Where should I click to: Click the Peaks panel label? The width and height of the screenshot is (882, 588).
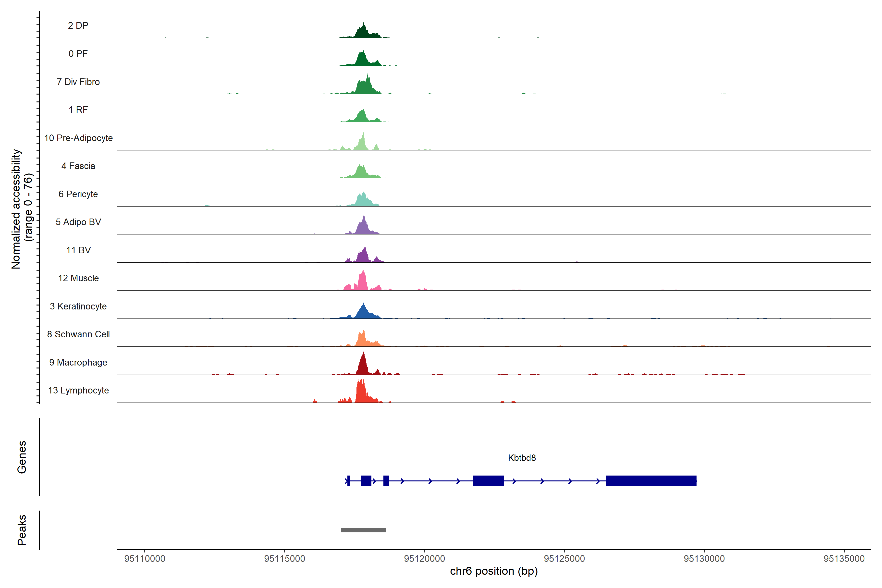22,530
